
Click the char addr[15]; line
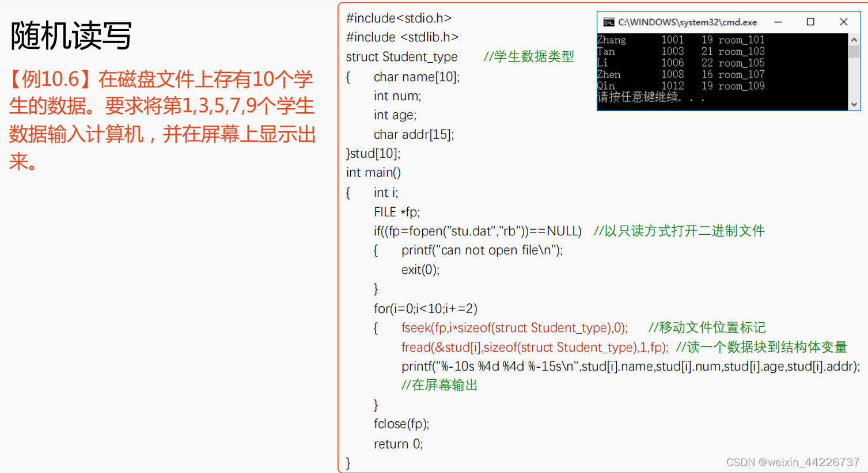414,135
